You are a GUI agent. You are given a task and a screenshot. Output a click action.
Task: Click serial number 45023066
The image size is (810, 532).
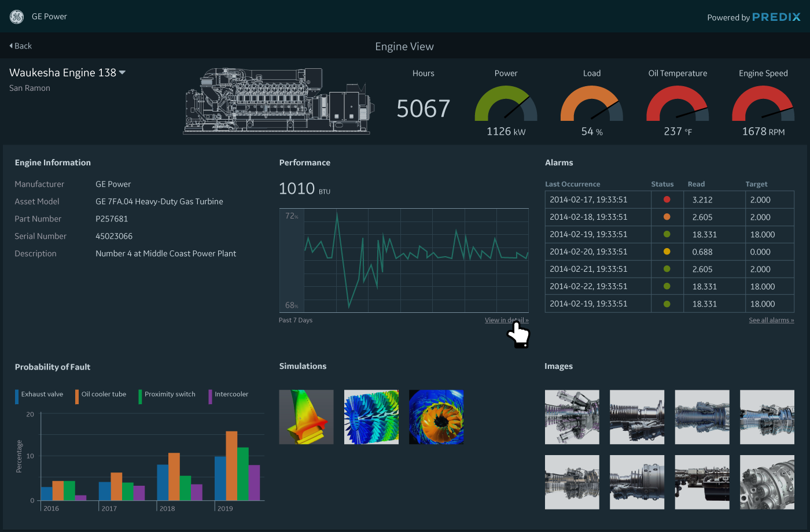(x=114, y=236)
